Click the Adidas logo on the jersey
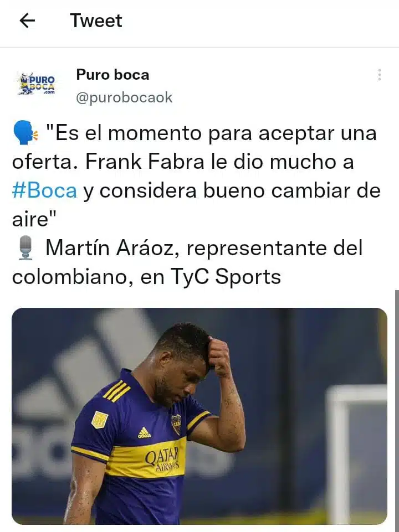Viewport: 399px width, 532px height. 144,432
